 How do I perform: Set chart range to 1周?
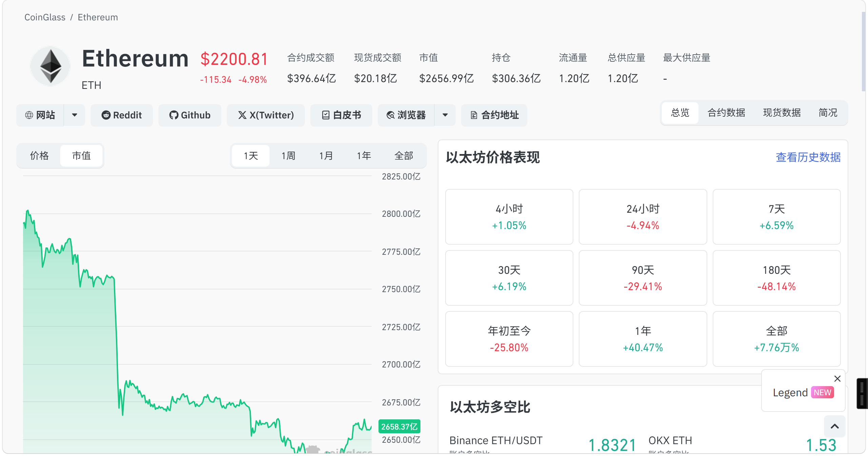click(x=289, y=156)
